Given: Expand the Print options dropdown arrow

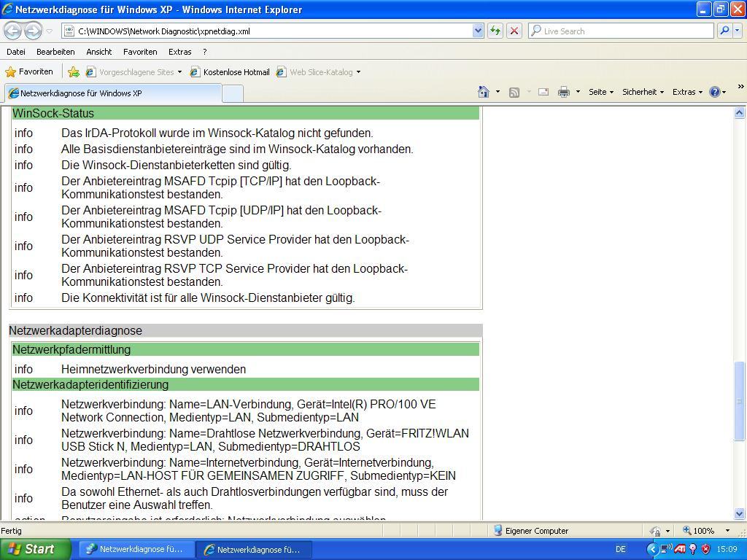Looking at the screenshot, I should click(x=578, y=92).
